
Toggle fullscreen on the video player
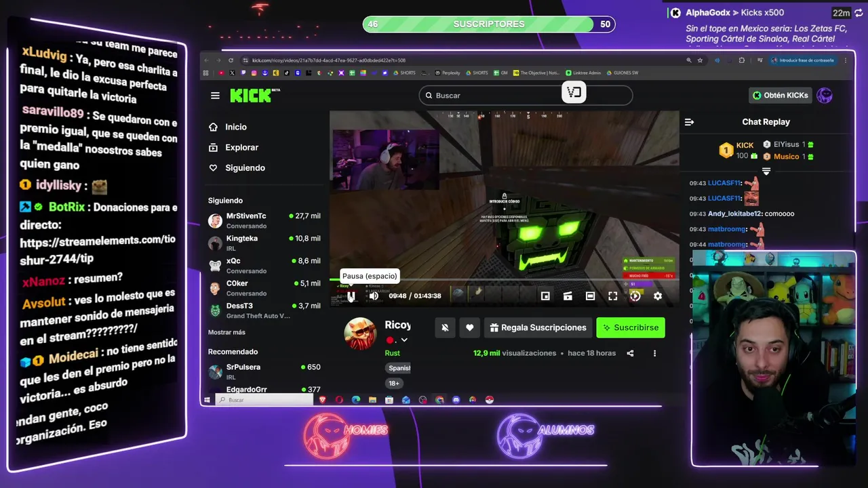click(x=612, y=296)
